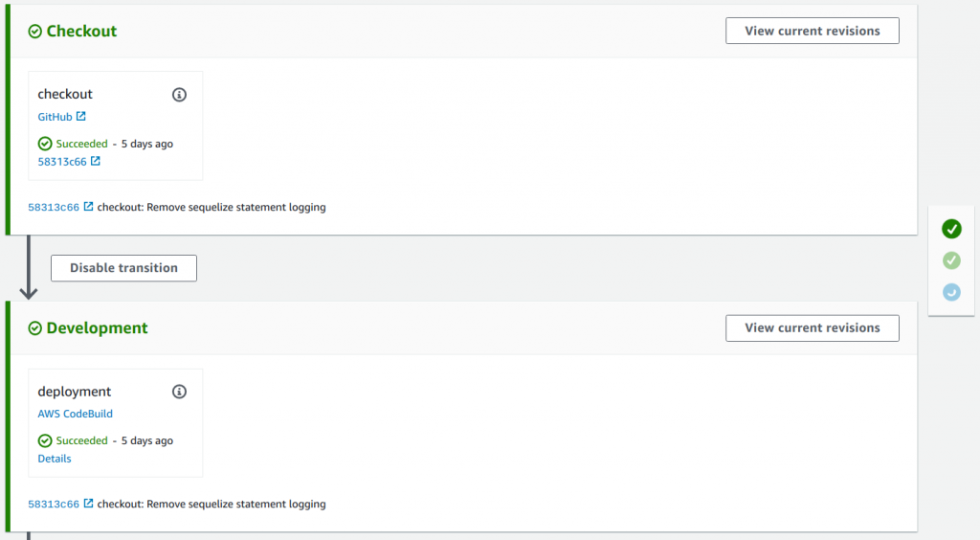Open commit 58313c66 in checkout card
The image size is (980, 540).
[62, 161]
